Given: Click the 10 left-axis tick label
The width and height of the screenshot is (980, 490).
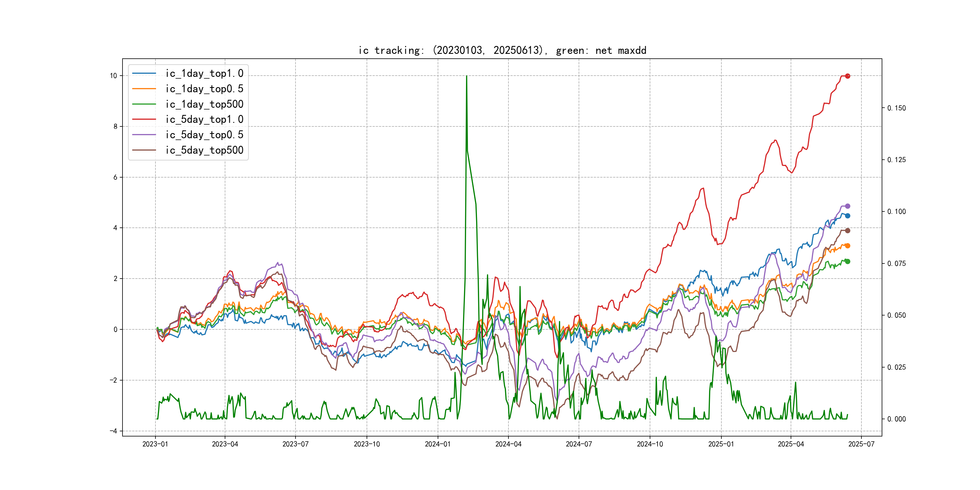Looking at the screenshot, I should pyautogui.click(x=113, y=76).
